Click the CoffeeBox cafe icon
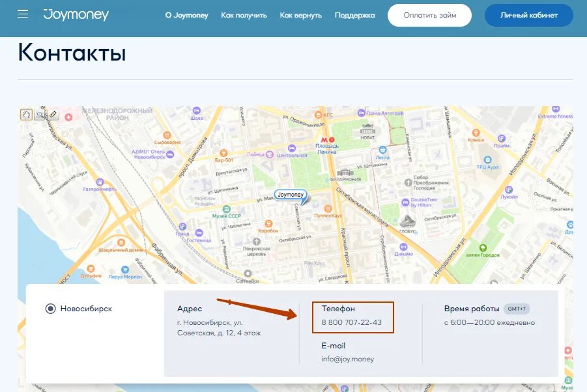Image resolution: width=587 pixels, height=392 pixels. point(248,273)
